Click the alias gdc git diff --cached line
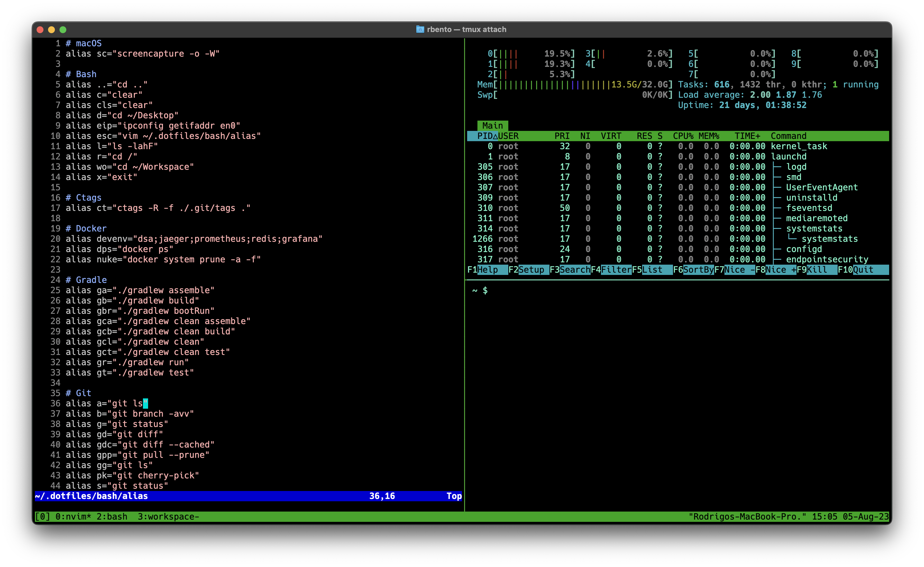Image resolution: width=924 pixels, height=567 pixels. pyautogui.click(x=140, y=445)
